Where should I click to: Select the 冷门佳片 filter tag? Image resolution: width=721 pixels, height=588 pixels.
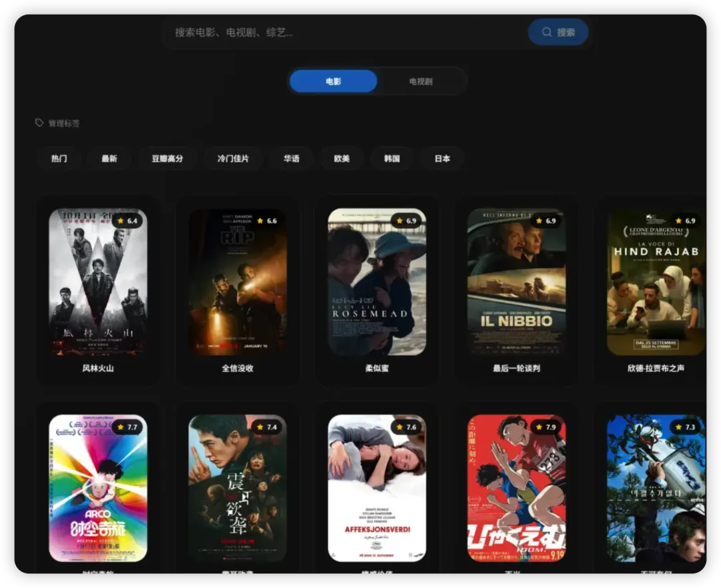click(233, 159)
